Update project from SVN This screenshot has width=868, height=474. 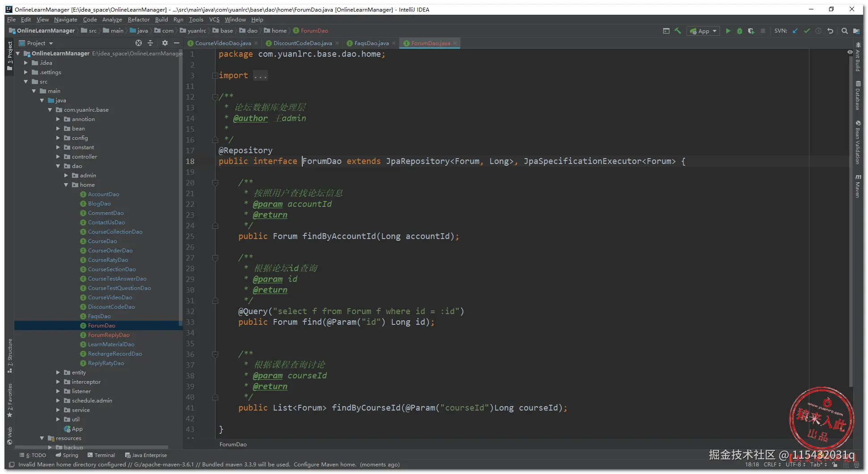[795, 31]
